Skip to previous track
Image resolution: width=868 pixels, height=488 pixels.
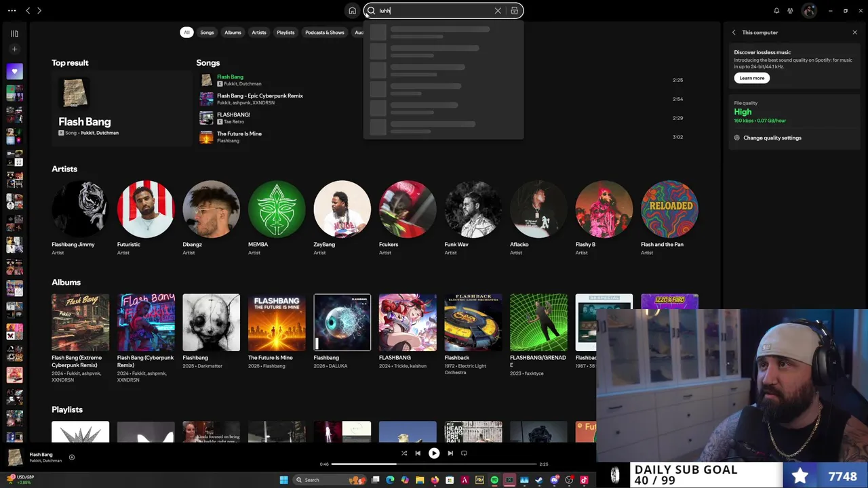click(418, 453)
